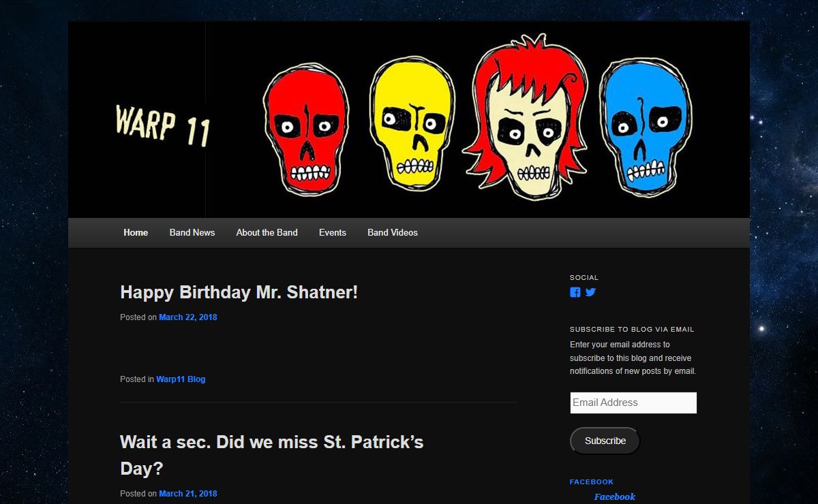
Task: Open the March 22, 2018 date link
Action: 188,317
